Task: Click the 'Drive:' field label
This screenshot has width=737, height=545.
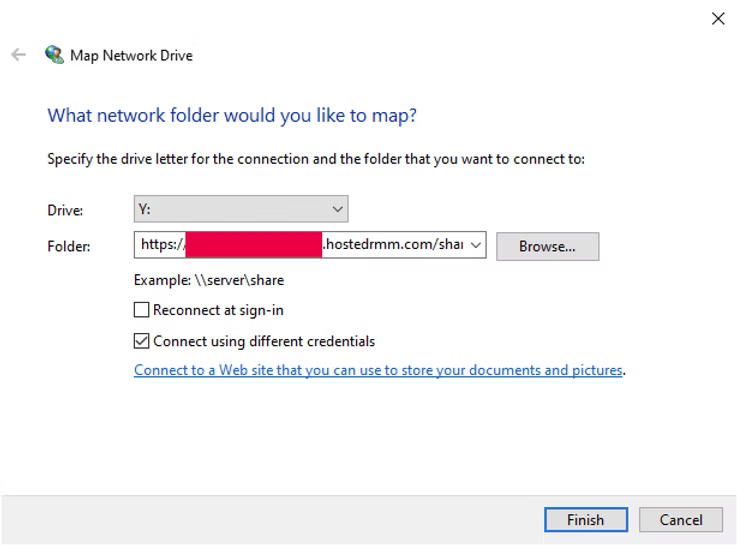Action: pyautogui.click(x=65, y=210)
